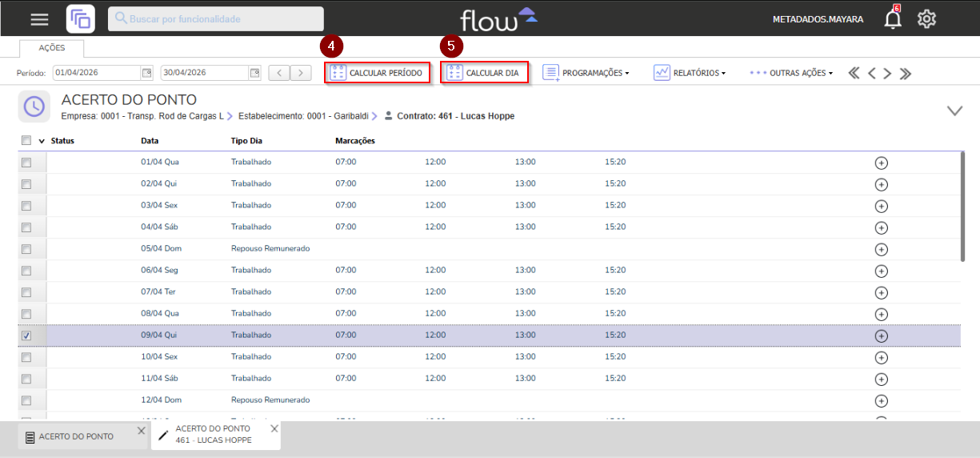This screenshot has height=458, width=980.
Task: Click the open windows stack icon
Action: [x=80, y=19]
